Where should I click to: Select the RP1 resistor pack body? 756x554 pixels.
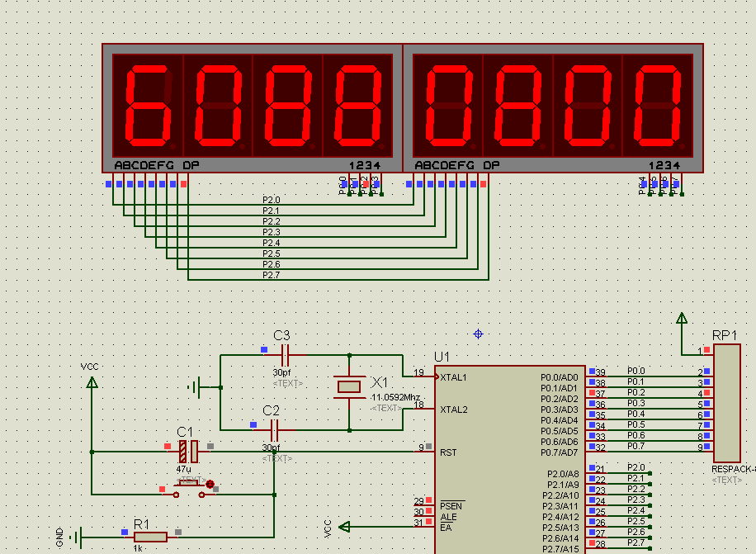pos(727,403)
